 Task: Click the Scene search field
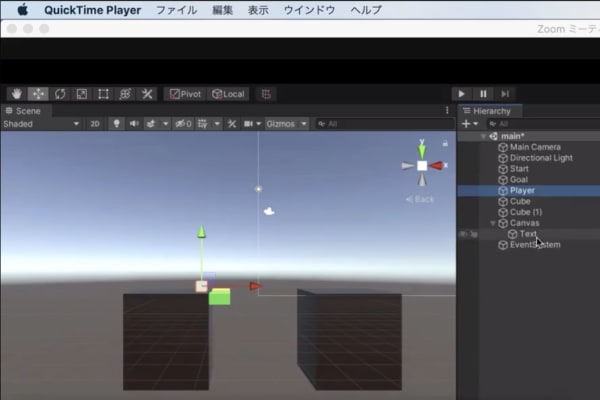click(385, 124)
